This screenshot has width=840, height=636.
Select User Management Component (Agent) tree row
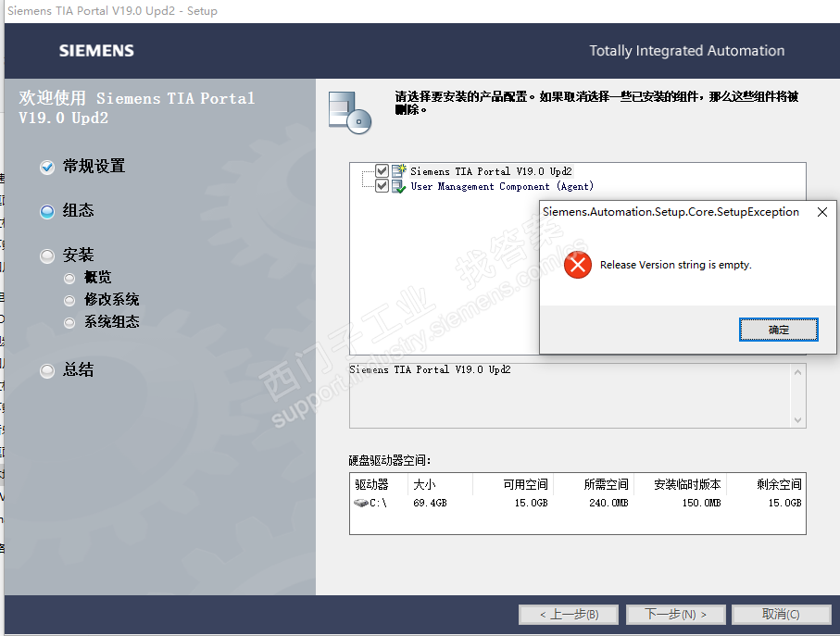502,186
